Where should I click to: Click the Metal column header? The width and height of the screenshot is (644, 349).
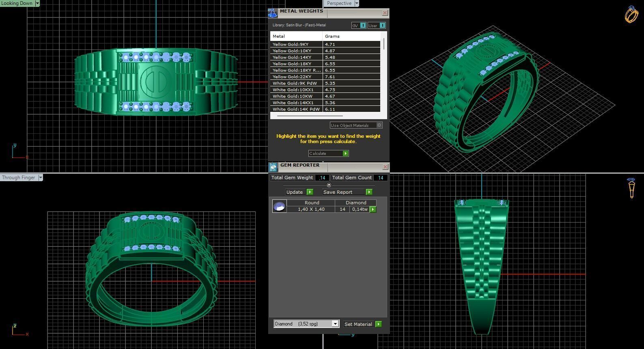click(x=296, y=36)
